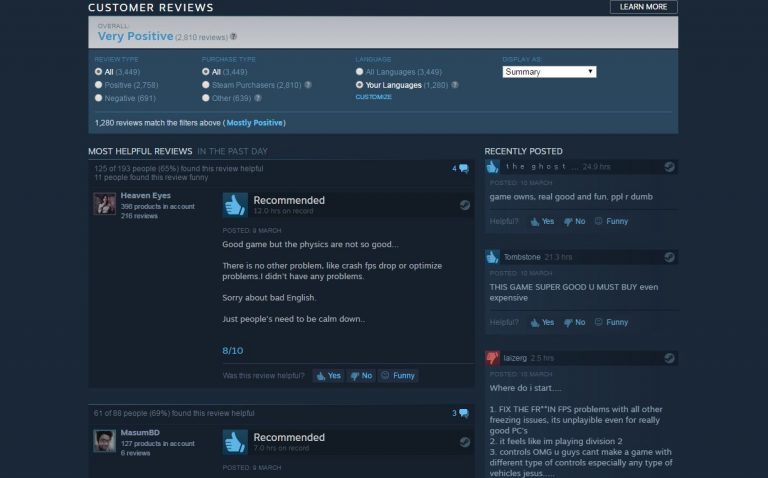Open MasumBD profile avatar
The width and height of the screenshot is (768, 478).
[x=105, y=441]
